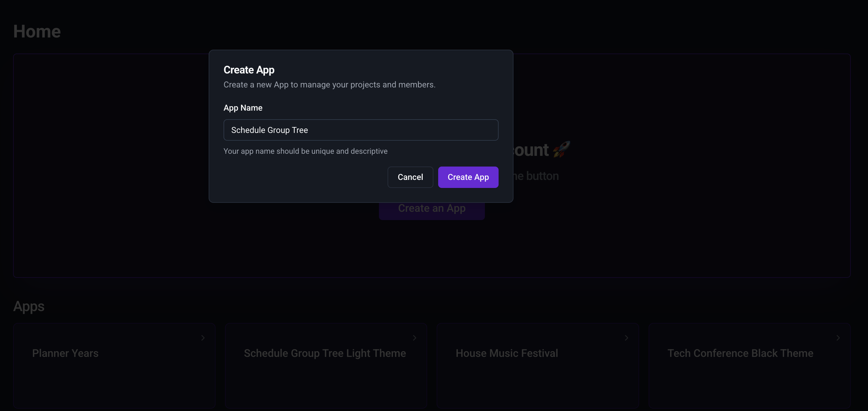The image size is (868, 411).
Task: Click the Apps section heading
Action: 29,306
